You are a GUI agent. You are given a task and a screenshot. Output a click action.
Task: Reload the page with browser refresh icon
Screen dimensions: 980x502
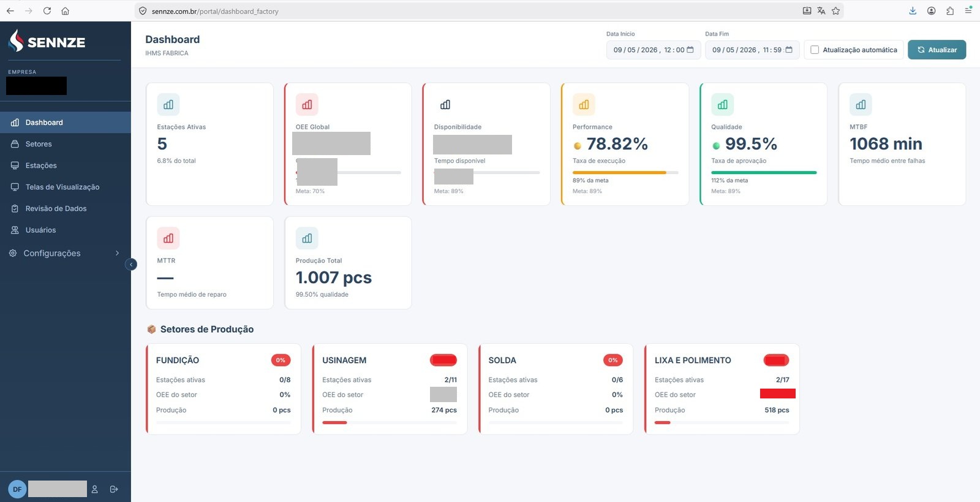pyautogui.click(x=47, y=11)
